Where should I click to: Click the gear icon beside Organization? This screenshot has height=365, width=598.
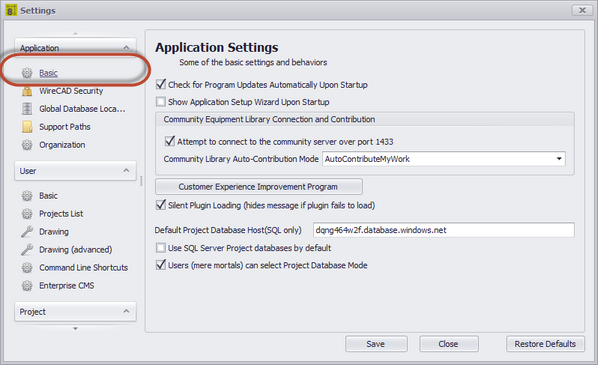coord(27,145)
